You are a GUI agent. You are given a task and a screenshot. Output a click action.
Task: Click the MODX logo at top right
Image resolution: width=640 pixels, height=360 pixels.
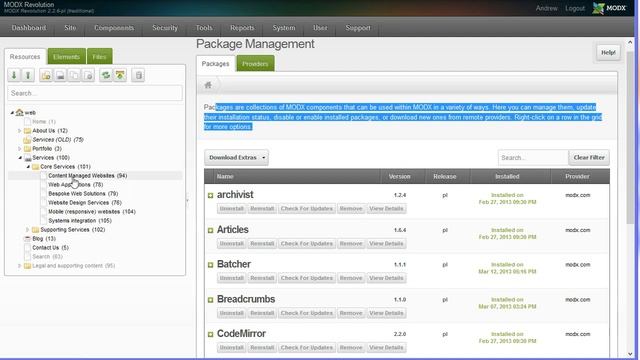click(x=609, y=8)
